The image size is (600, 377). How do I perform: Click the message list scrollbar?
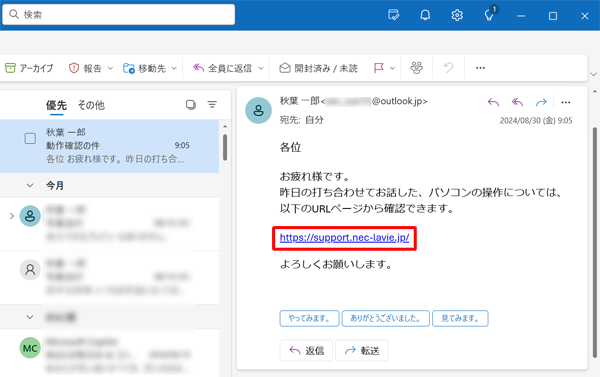point(225,147)
